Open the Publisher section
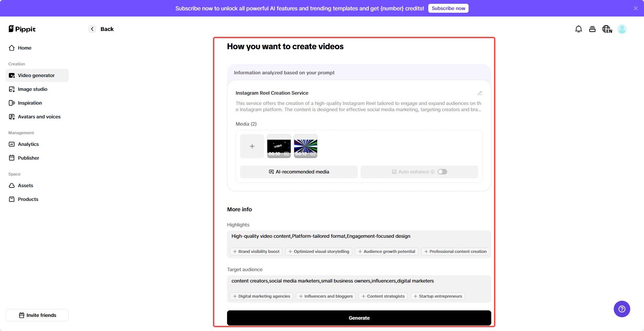This screenshot has width=644, height=331. (29, 158)
